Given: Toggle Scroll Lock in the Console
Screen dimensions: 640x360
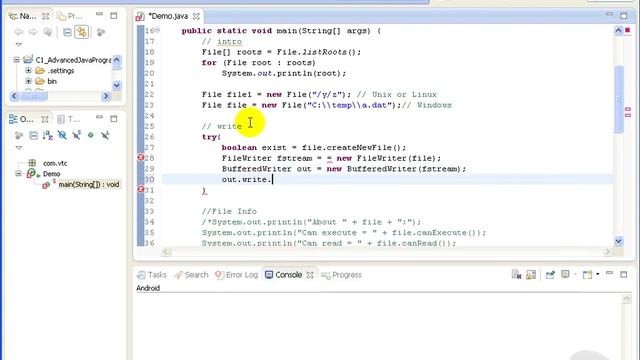Looking at the screenshot, I should (x=531, y=275).
